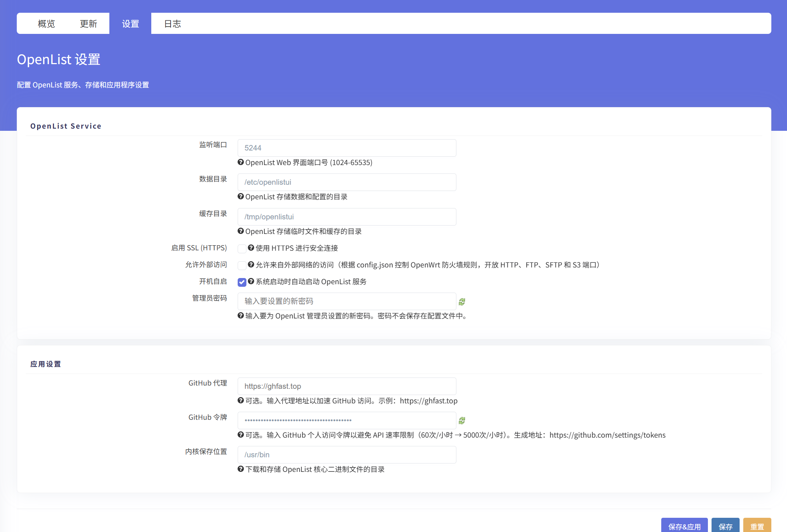Click the OpenList 设置 page title

click(58, 59)
